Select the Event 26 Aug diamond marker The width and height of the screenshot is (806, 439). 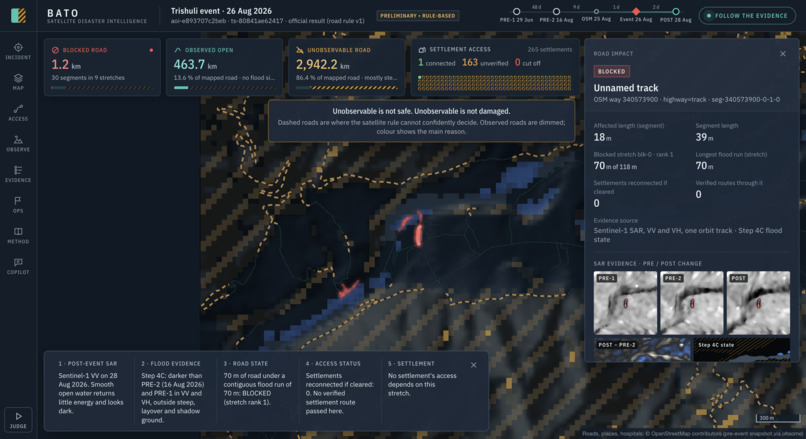[636, 11]
